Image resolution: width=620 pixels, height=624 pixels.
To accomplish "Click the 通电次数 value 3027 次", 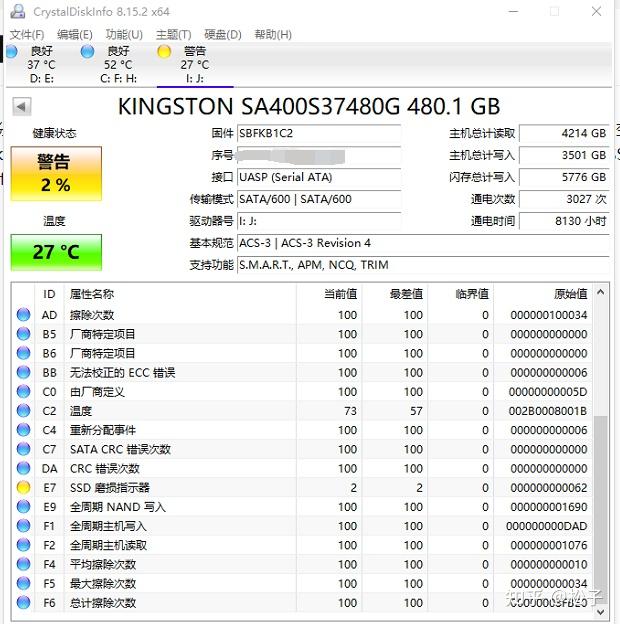I will [564, 199].
